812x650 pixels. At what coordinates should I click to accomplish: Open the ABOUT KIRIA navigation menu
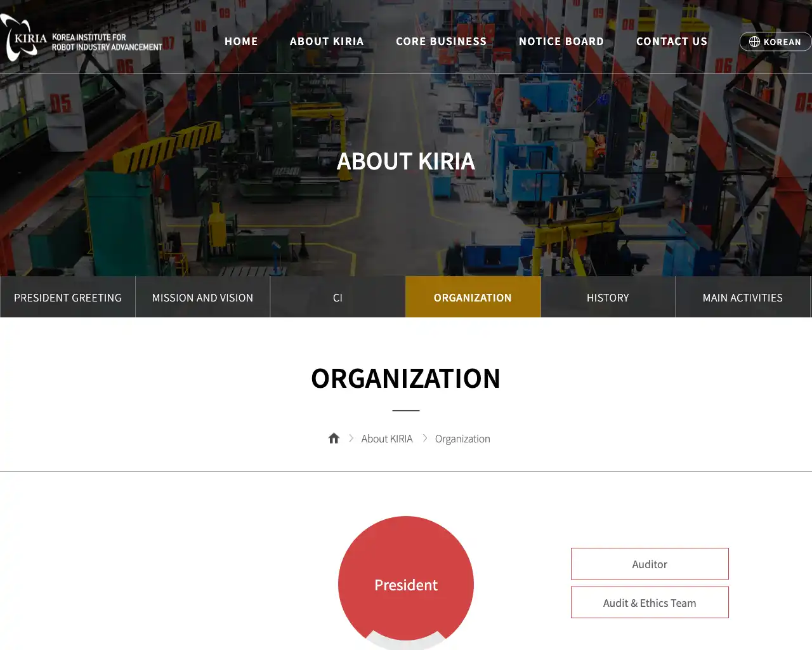pos(327,41)
